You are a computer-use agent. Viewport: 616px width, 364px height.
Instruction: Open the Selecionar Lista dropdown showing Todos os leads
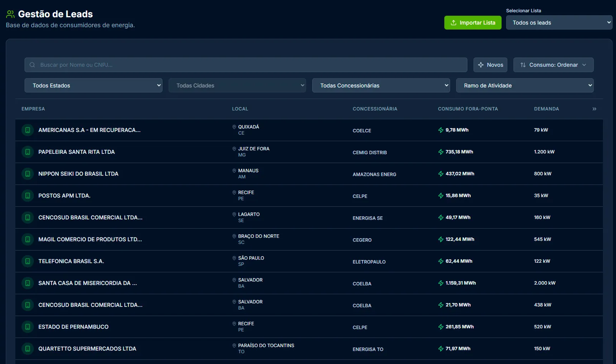pyautogui.click(x=559, y=22)
